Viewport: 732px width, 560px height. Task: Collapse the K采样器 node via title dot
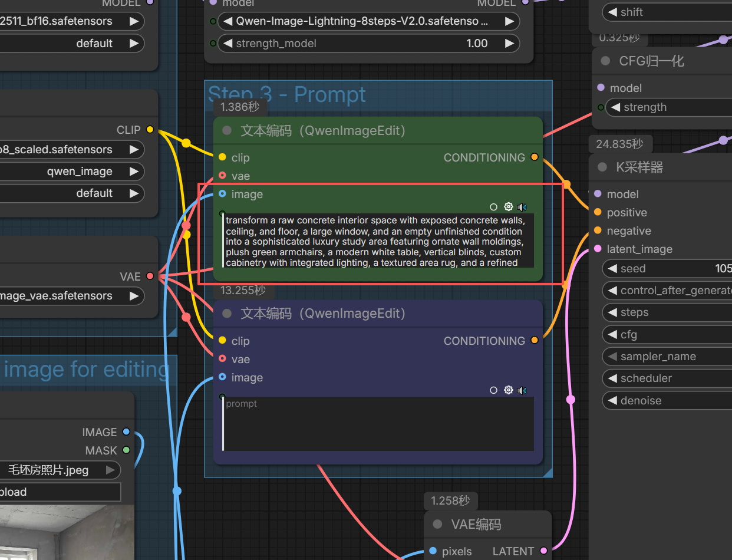tap(602, 167)
